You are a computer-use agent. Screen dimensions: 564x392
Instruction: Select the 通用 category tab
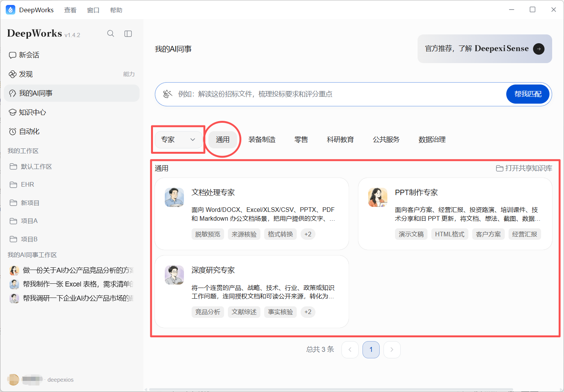[x=223, y=140]
